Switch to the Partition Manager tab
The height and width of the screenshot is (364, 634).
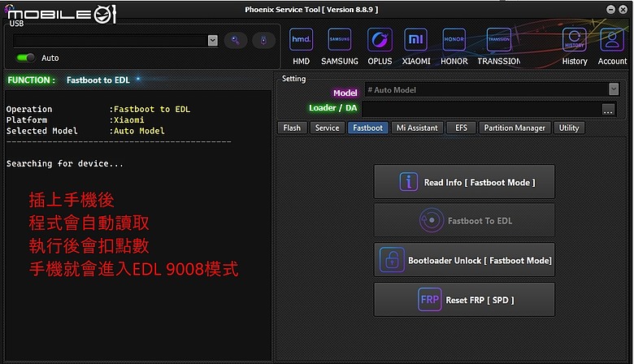pyautogui.click(x=515, y=128)
